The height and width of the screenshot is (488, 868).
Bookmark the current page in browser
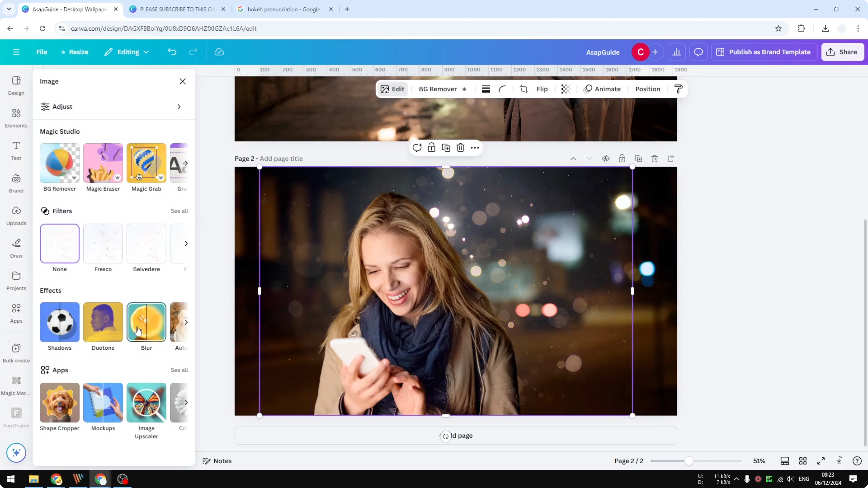coord(778,28)
